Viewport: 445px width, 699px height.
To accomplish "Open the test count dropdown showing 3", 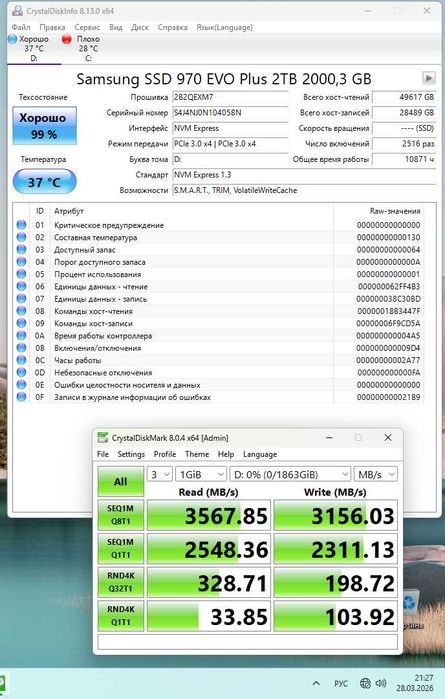I will click(159, 474).
